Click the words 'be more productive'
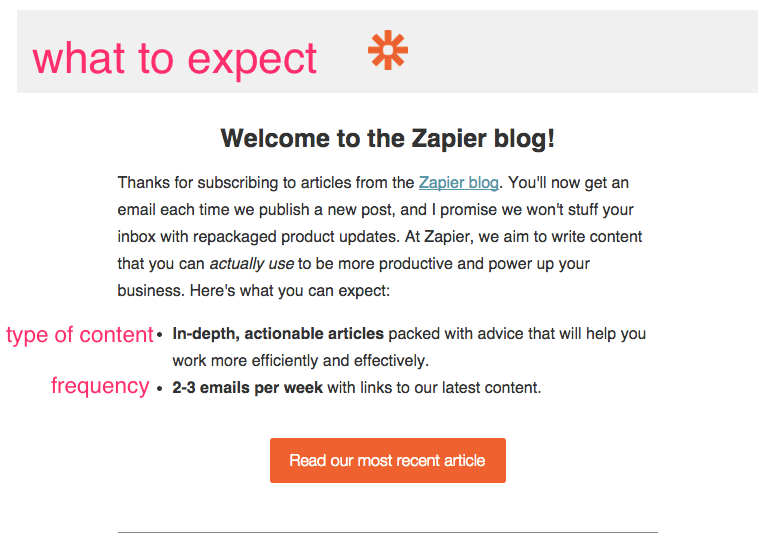 384,265
